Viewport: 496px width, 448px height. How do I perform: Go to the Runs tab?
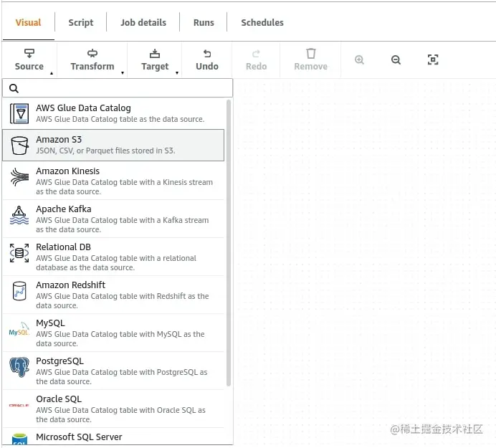[x=204, y=22]
